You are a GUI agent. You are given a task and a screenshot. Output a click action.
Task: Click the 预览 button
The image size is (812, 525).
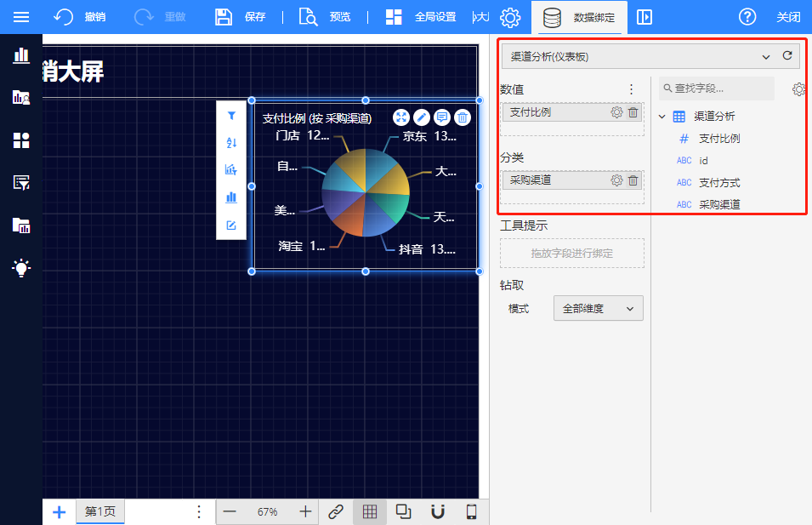click(x=325, y=17)
